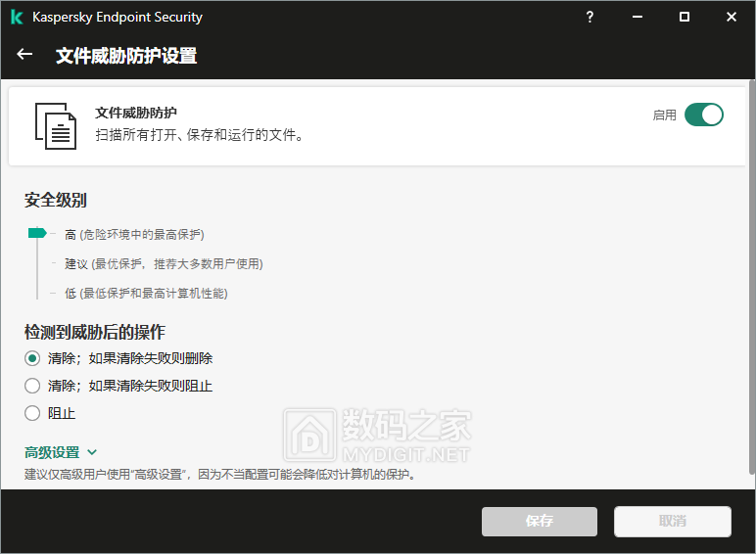
Task: Open help with the question mark icon
Action: (590, 17)
